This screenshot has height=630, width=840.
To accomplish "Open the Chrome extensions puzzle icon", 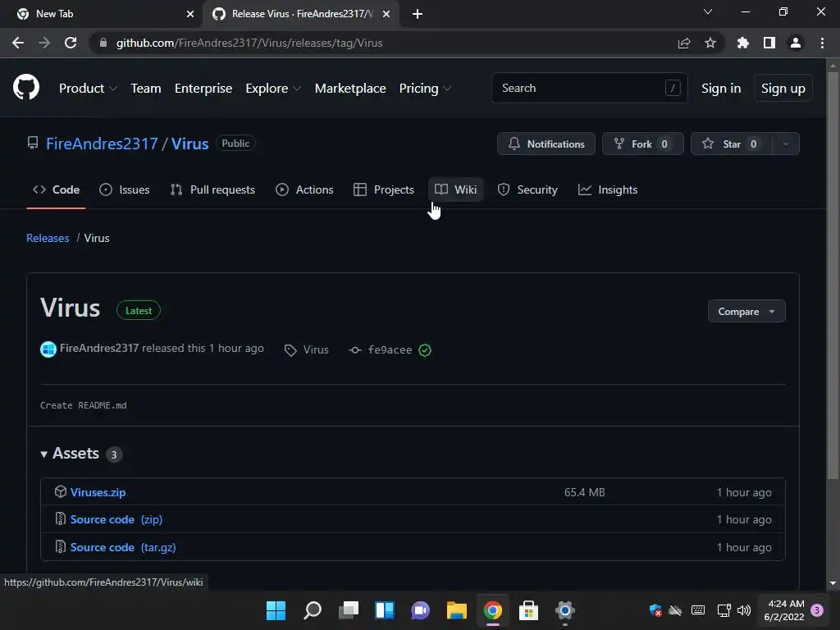I will coord(742,43).
